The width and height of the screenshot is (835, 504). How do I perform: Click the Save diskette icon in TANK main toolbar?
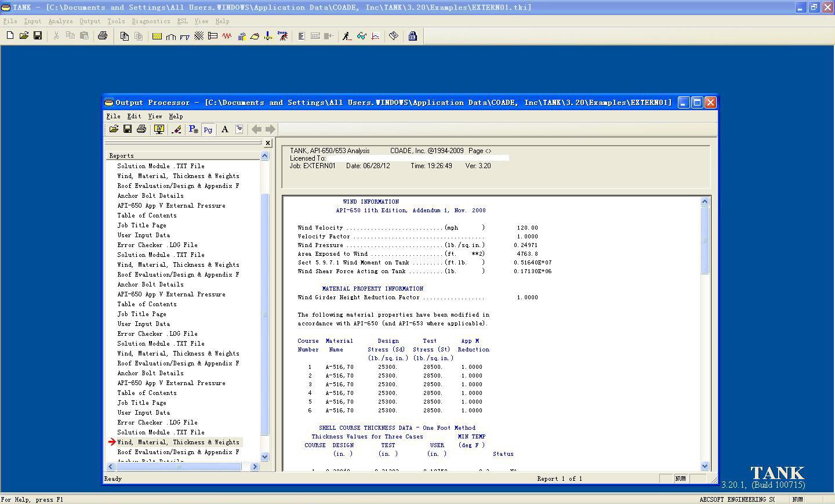coord(38,36)
